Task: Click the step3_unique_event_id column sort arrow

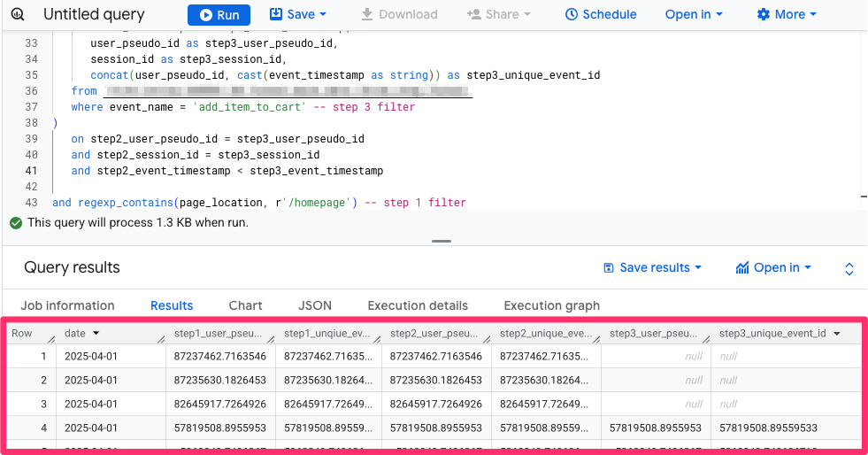Action: 837,334
